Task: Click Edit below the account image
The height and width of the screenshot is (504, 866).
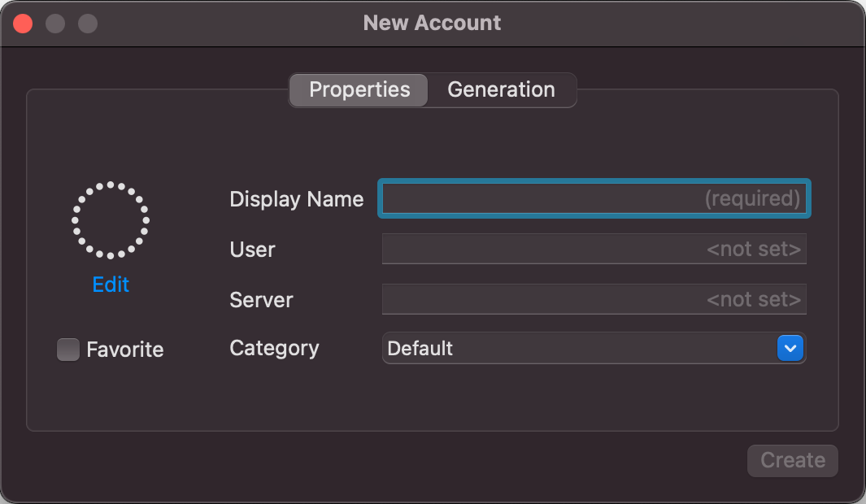Action: point(111,285)
